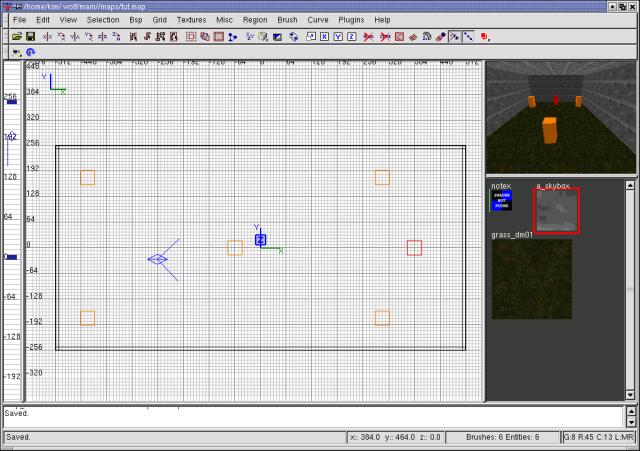
Task: Click the Change Views XYZ icon
Action: pos(249,37)
